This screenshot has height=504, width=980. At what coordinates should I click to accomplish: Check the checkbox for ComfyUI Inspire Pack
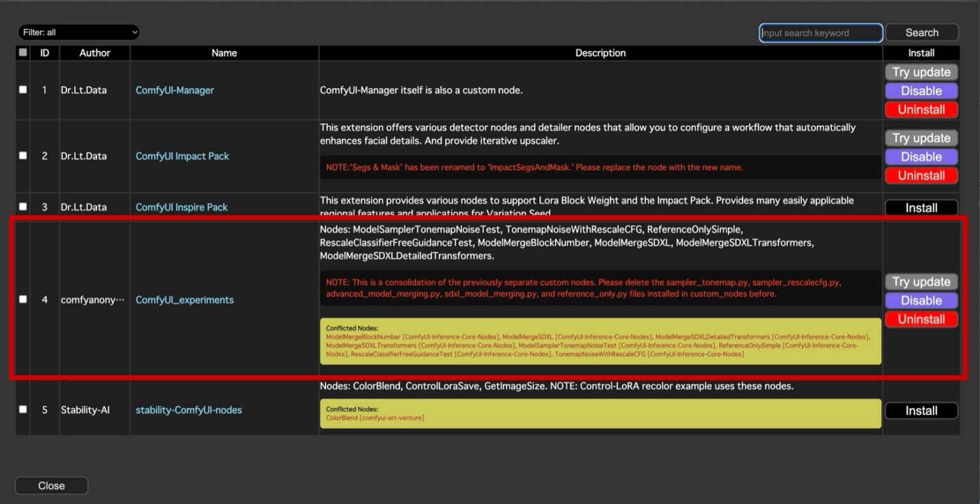click(22, 206)
